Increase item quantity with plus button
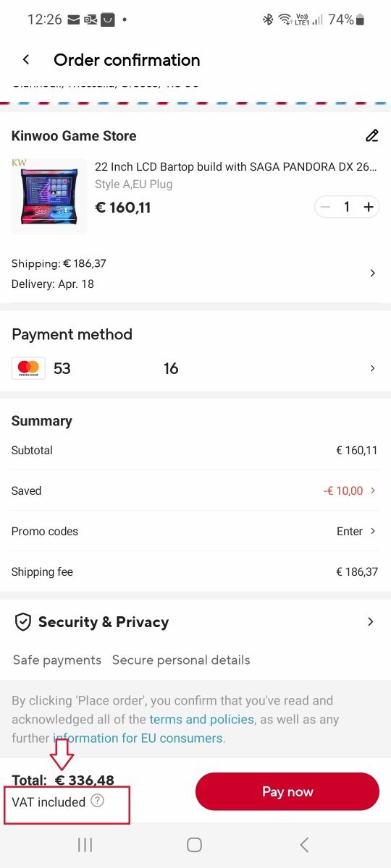Image resolution: width=391 pixels, height=868 pixels. (x=369, y=207)
